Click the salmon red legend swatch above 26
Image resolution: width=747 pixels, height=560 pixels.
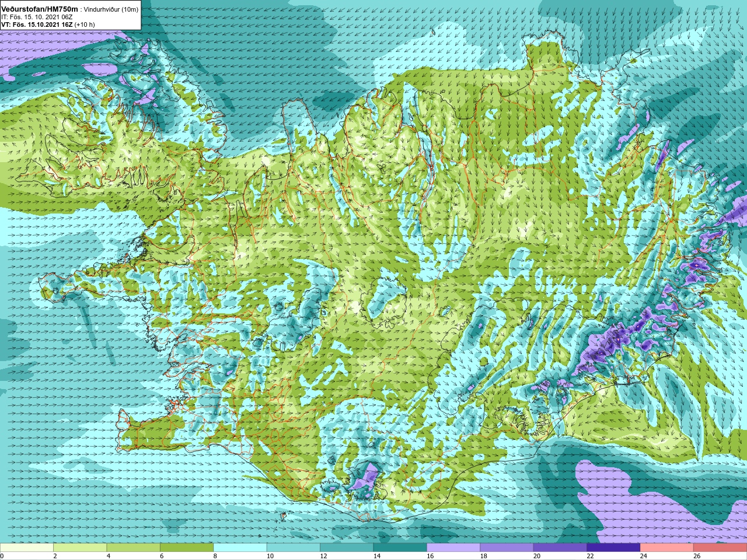[720, 548]
